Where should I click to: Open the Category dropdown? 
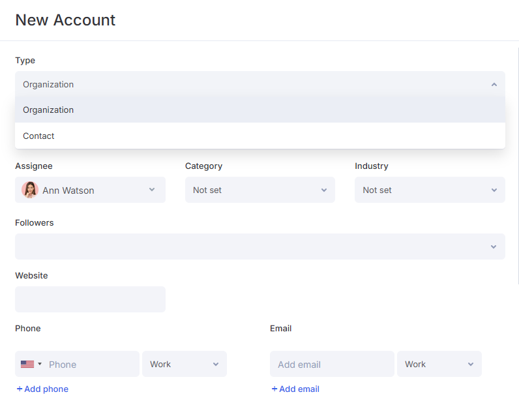[260, 190]
